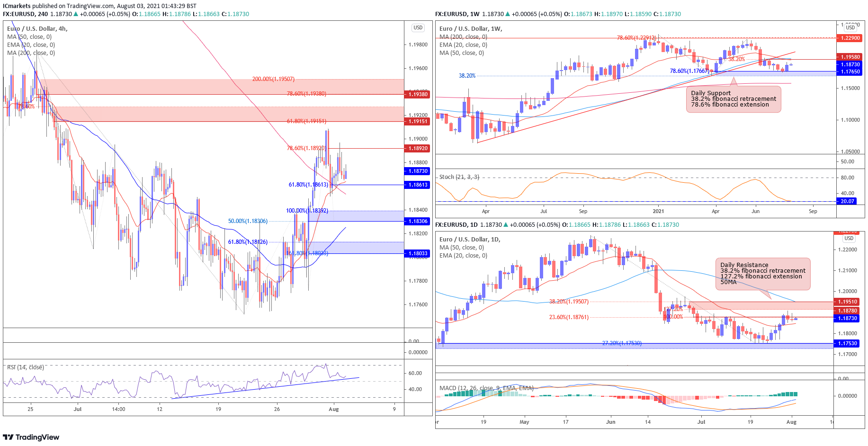Image resolution: width=868 pixels, height=446 pixels.
Task: Click the green up-arrow in the 4h chart header
Action: [76, 14]
